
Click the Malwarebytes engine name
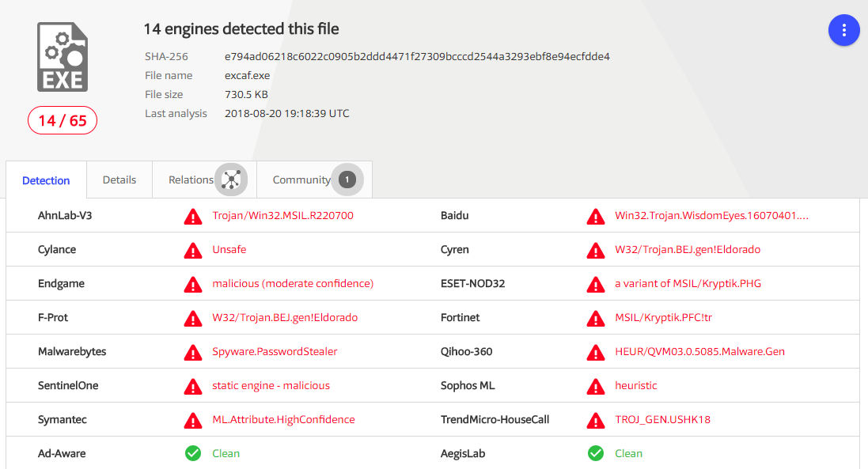[x=72, y=352]
